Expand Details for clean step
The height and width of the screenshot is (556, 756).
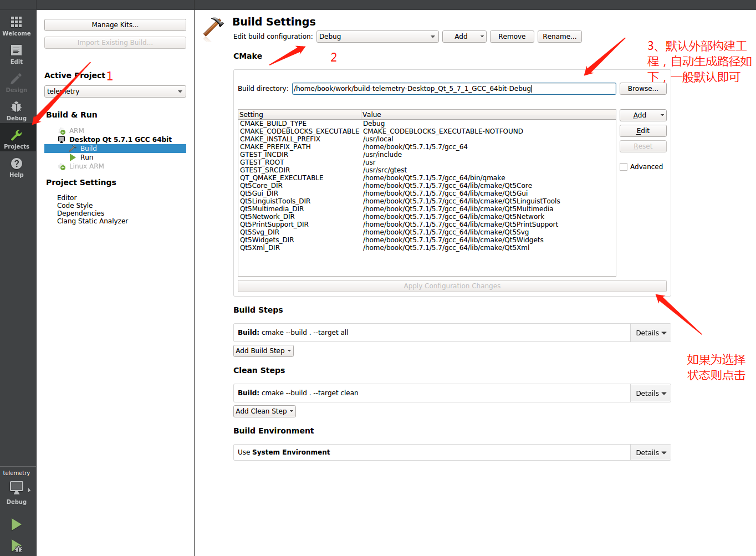click(x=651, y=394)
